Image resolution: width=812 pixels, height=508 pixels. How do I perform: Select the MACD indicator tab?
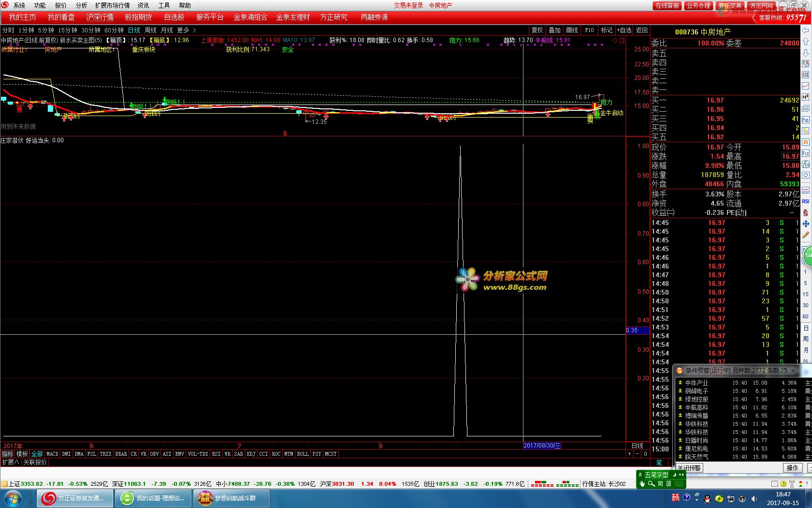click(x=52, y=454)
